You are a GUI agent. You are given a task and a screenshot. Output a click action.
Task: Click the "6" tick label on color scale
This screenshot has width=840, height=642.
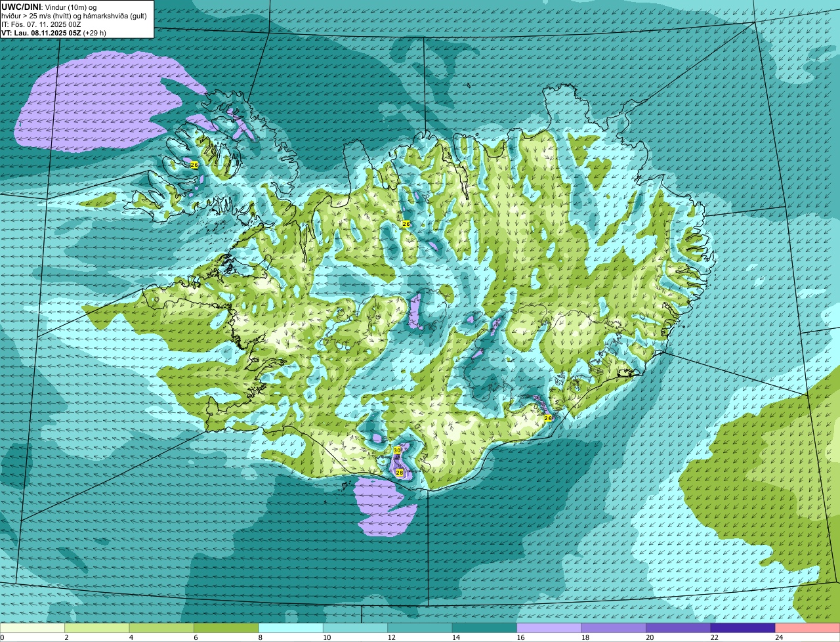coord(195,637)
